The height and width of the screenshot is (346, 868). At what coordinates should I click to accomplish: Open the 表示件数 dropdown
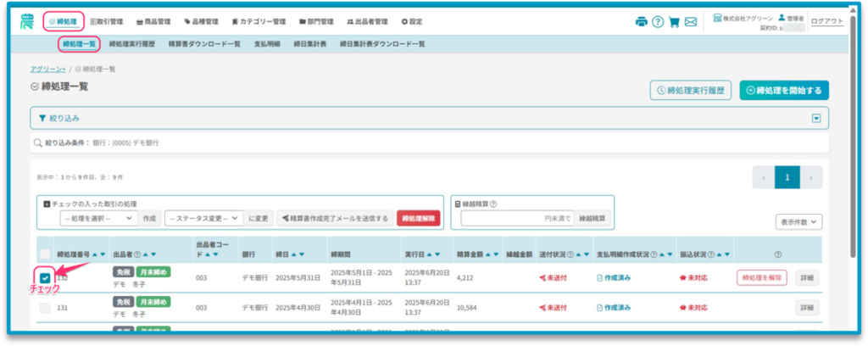[798, 221]
